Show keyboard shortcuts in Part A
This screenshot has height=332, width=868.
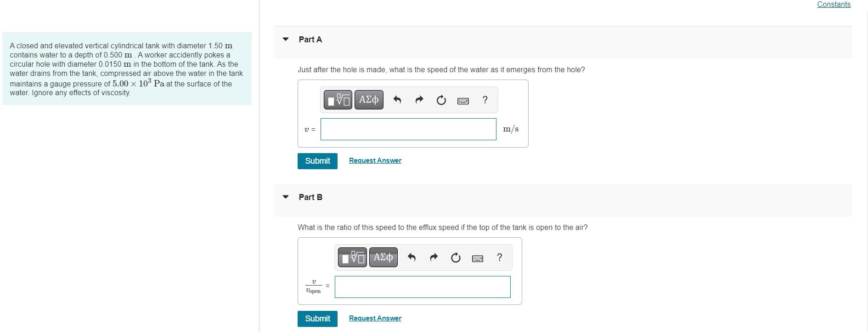[x=463, y=101]
